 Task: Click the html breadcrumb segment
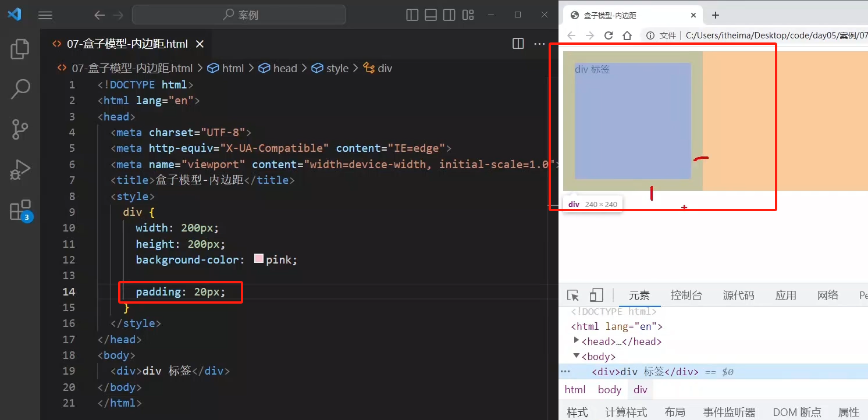click(226, 68)
